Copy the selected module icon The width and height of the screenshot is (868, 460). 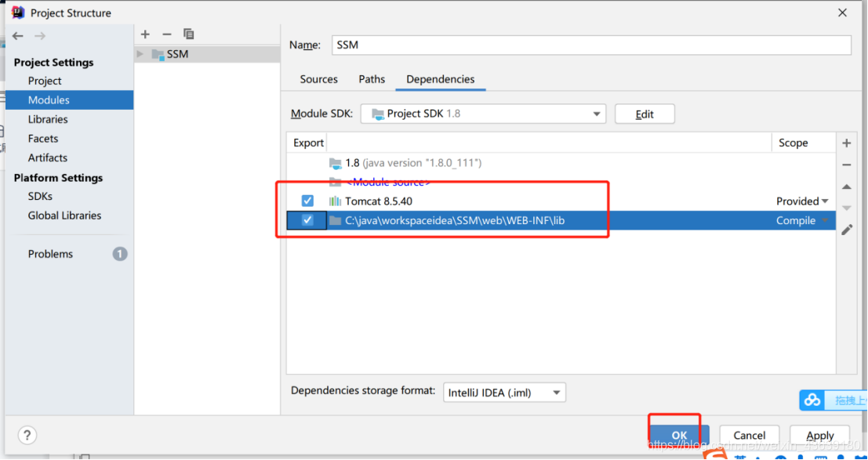(x=189, y=34)
